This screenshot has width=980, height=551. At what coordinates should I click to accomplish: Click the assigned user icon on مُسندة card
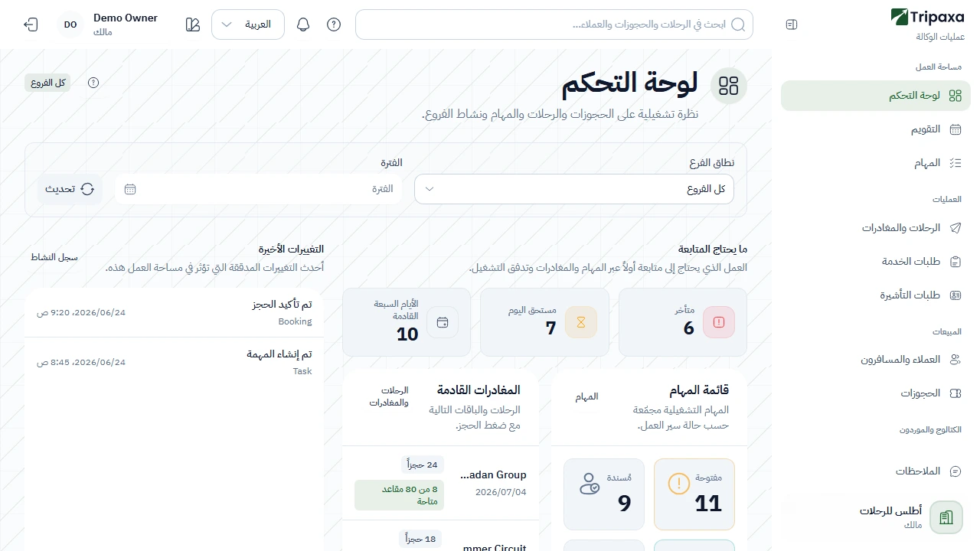[x=589, y=484]
